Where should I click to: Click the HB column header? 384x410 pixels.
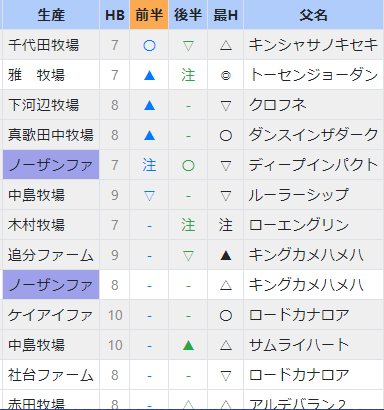(115, 15)
